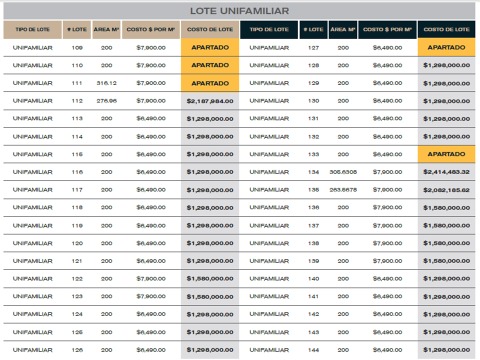Click the $2,187,984.00 cost for lot 112
The image size is (480, 360).
(x=210, y=101)
